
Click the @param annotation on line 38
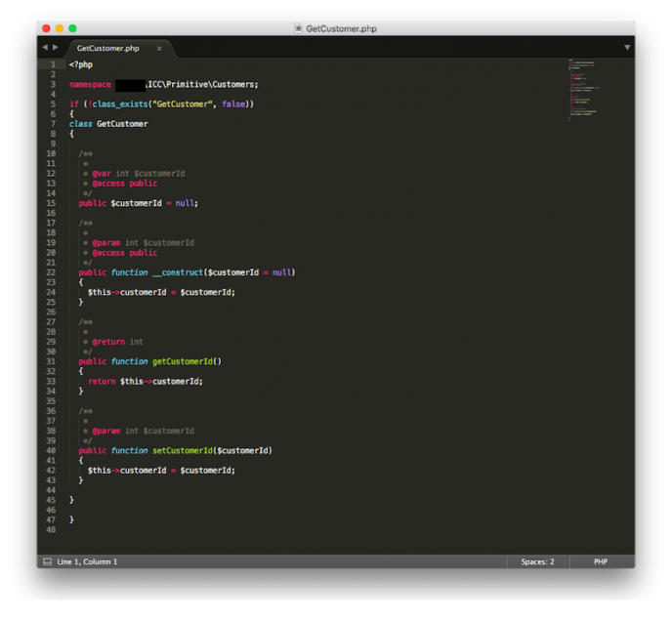pos(106,432)
